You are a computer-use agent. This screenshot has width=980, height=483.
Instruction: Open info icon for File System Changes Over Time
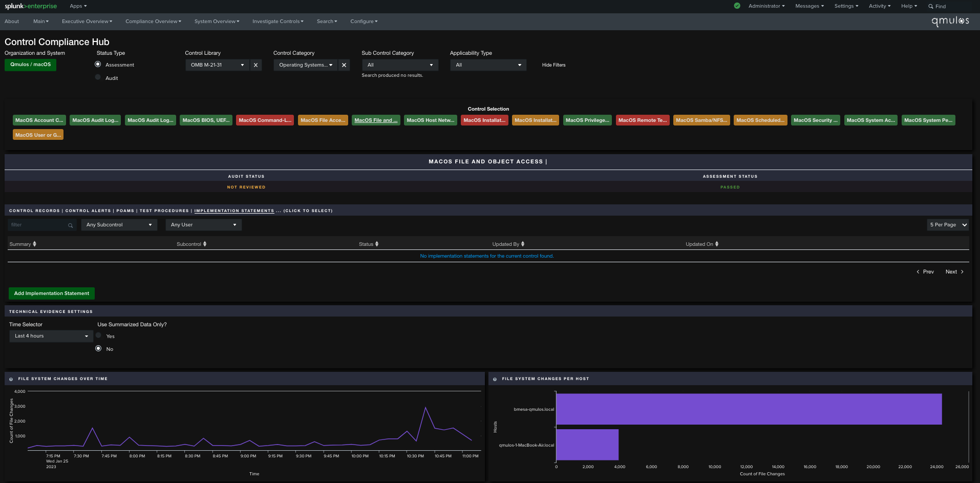tap(11, 379)
